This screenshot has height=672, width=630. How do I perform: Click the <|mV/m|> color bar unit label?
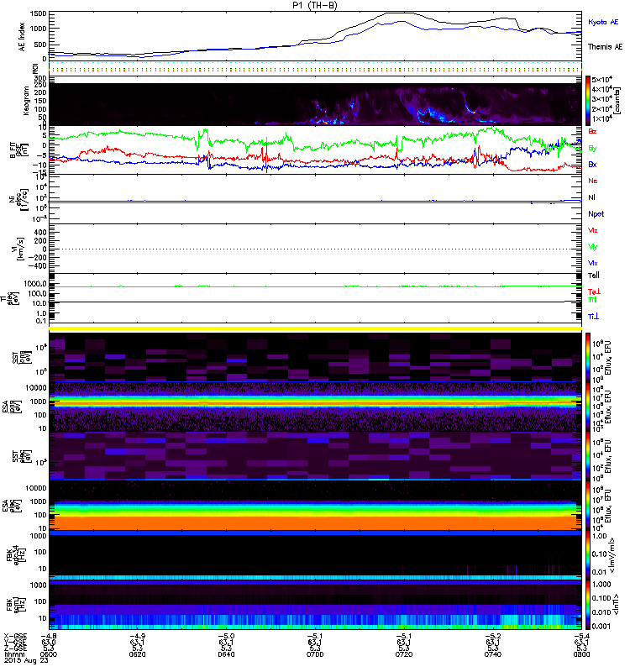[x=613, y=555]
